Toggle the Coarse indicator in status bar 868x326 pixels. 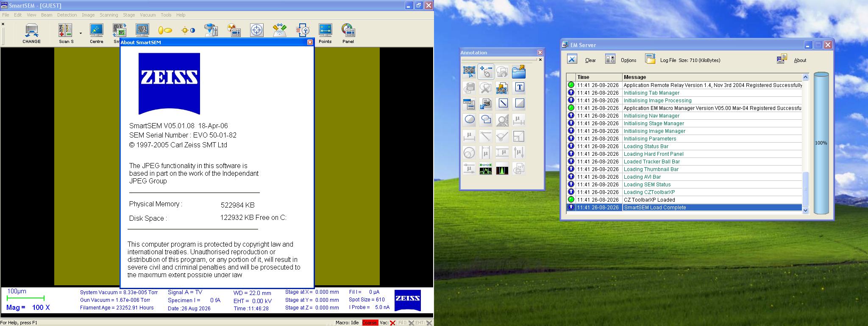point(370,323)
